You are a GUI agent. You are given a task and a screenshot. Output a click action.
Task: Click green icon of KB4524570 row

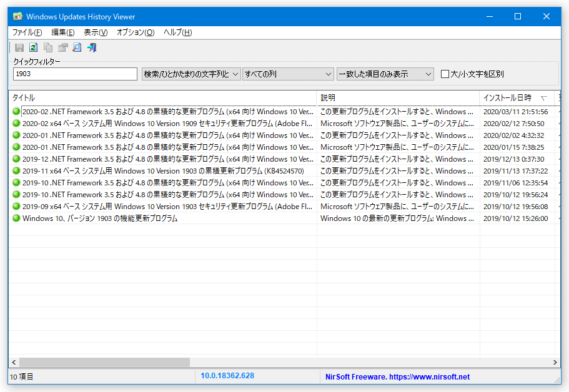pos(16,171)
